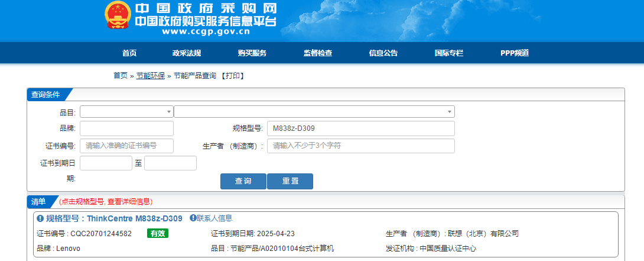Open the 政采法规 menu item
644x261 pixels.
coord(187,53)
